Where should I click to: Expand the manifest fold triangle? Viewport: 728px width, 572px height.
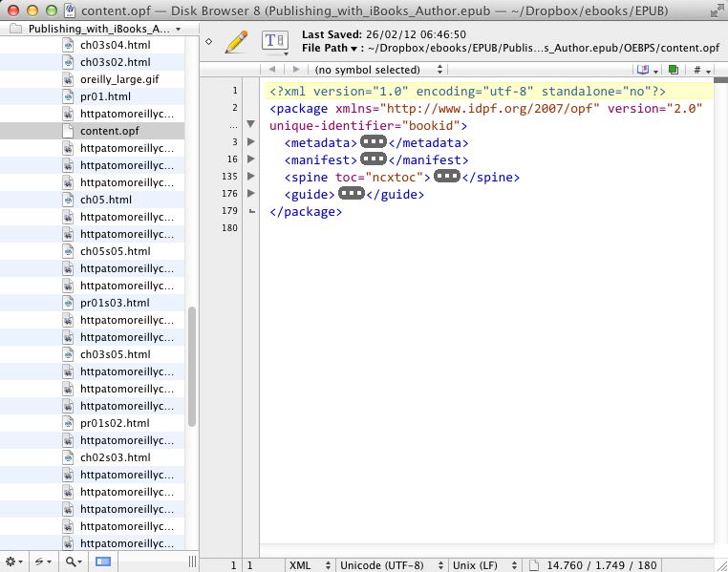250,159
